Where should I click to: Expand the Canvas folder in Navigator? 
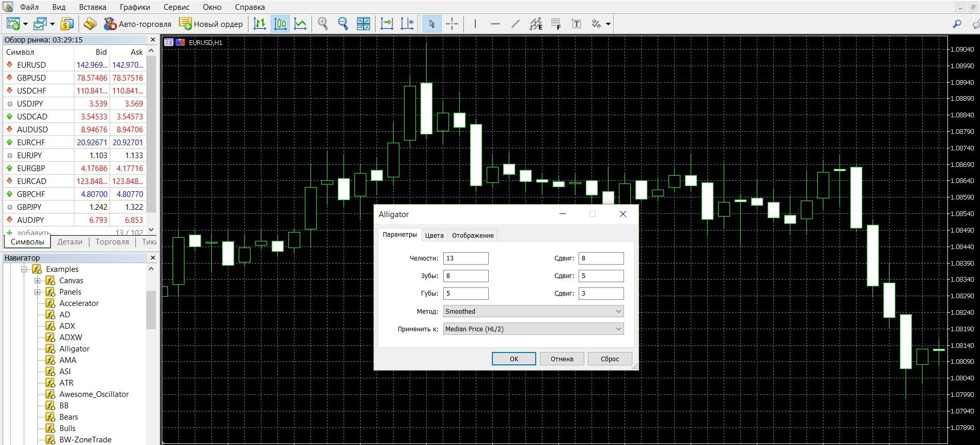tap(37, 281)
